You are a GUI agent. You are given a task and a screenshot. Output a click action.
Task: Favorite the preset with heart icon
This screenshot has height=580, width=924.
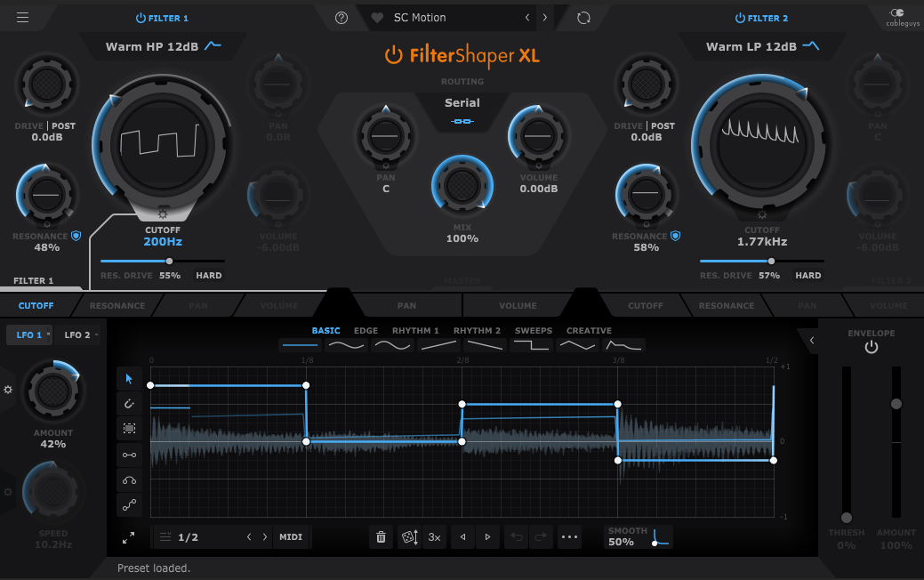click(377, 18)
